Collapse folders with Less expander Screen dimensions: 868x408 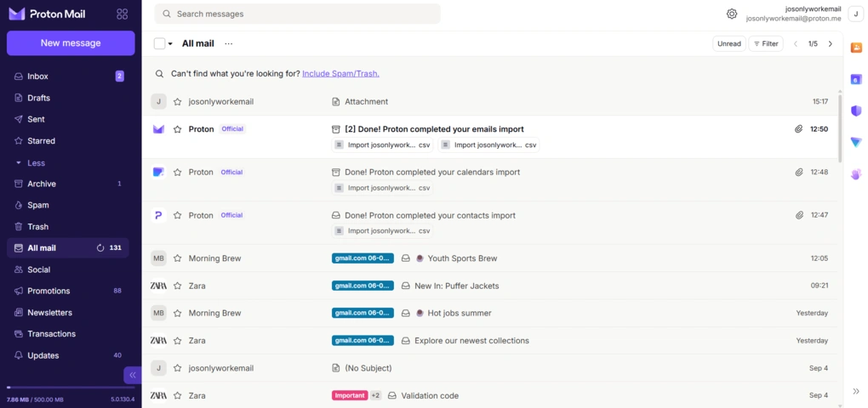pos(31,163)
